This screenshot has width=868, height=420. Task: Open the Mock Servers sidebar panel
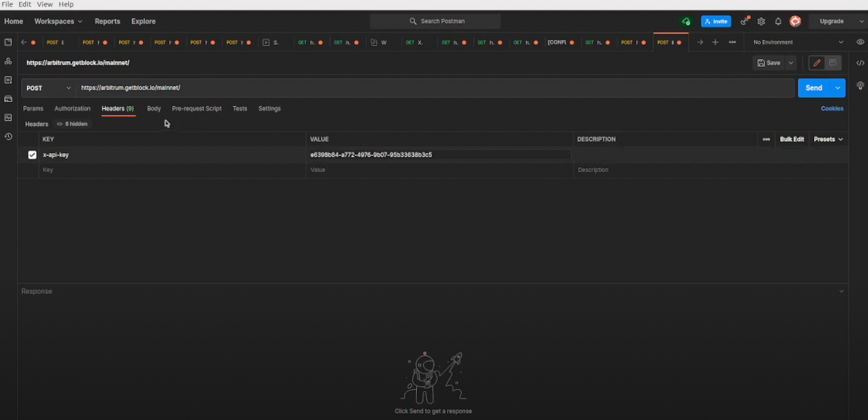(x=8, y=99)
